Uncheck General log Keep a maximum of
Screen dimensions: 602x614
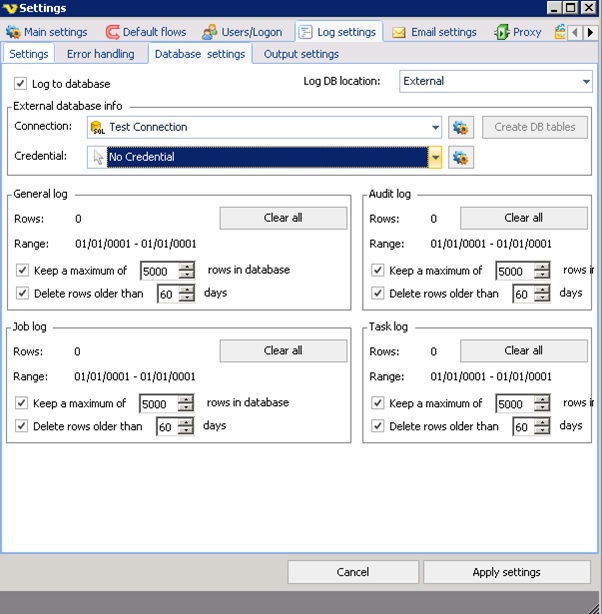pos(23,271)
